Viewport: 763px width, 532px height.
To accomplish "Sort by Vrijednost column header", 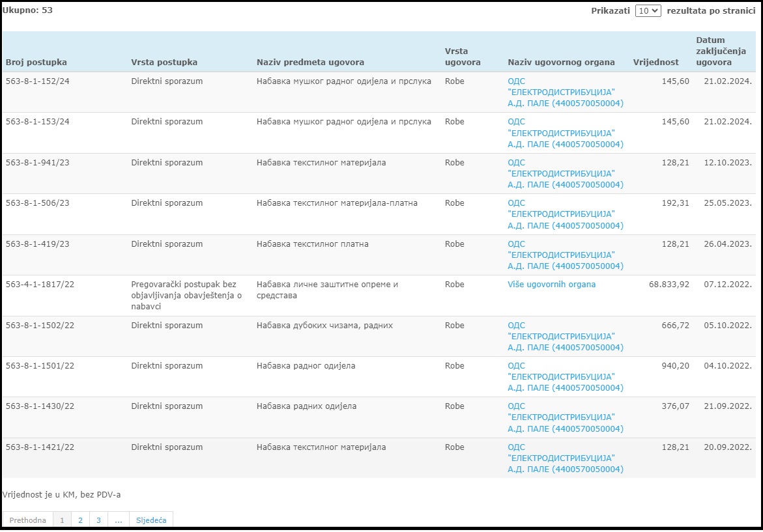I will click(655, 63).
